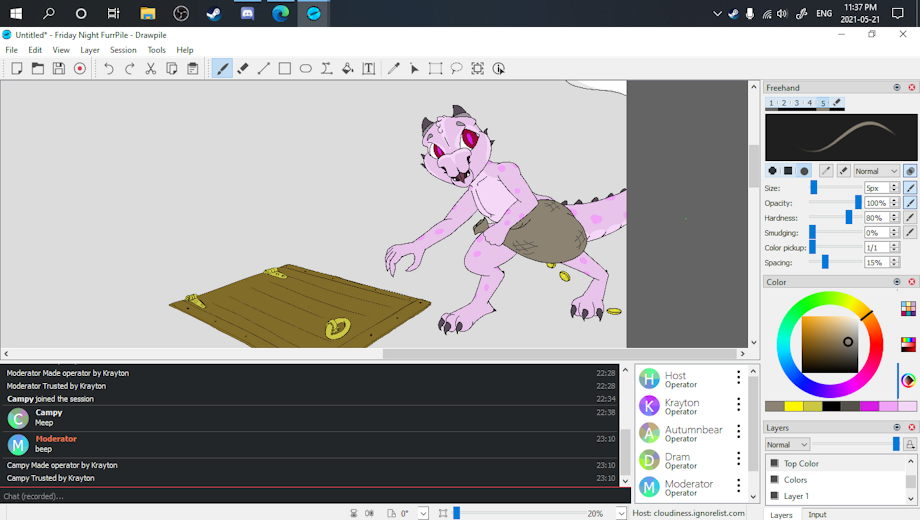Toggle pressure sensitivity for brush Size

click(910, 188)
